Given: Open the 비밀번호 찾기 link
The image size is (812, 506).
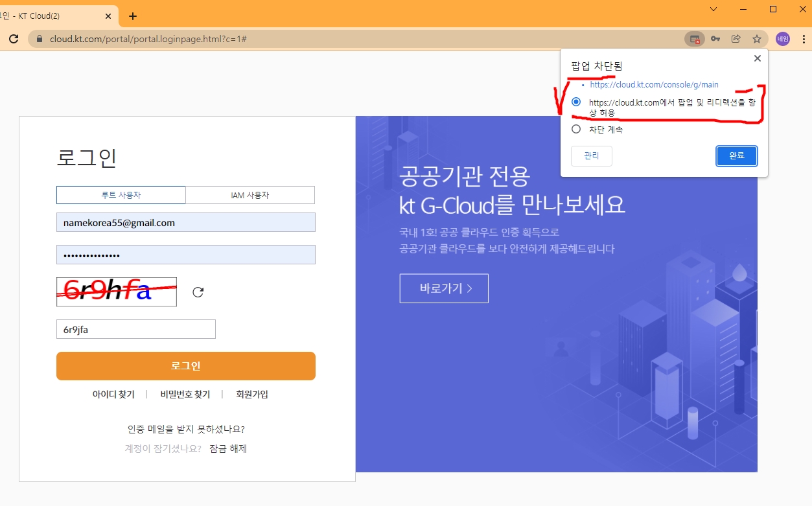Looking at the screenshot, I should [185, 394].
